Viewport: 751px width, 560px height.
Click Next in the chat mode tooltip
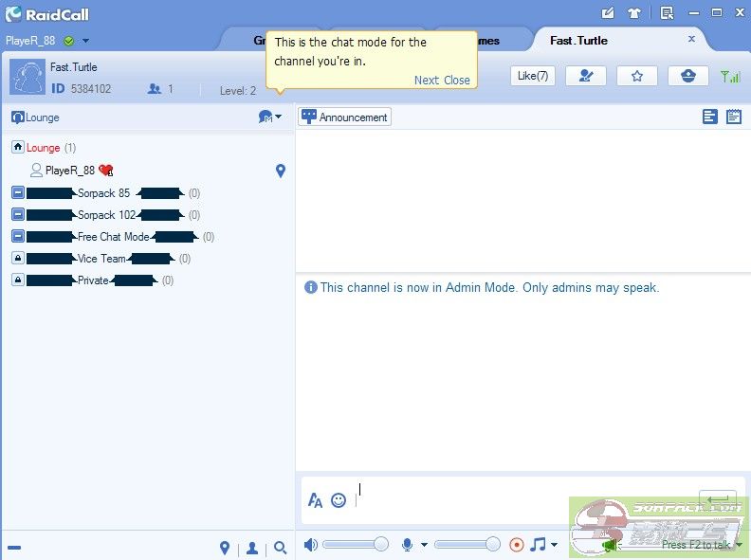click(427, 80)
